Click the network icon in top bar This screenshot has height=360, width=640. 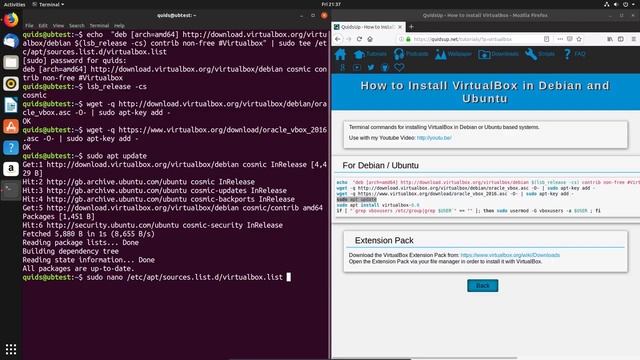pos(607,4)
